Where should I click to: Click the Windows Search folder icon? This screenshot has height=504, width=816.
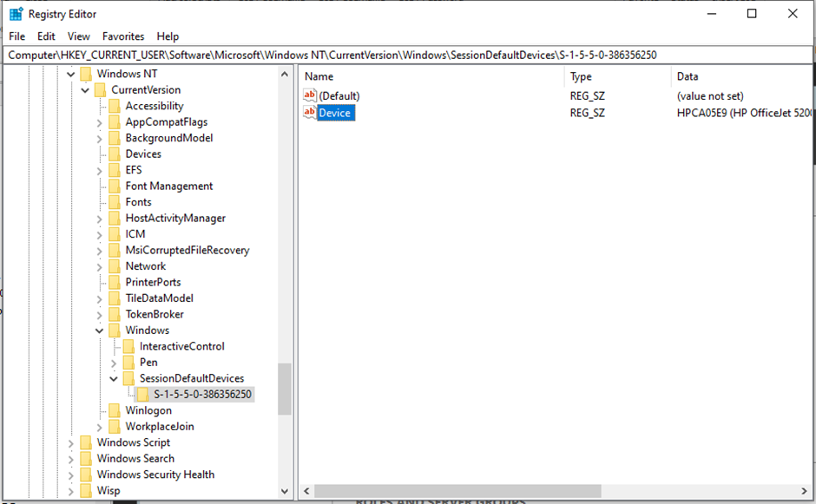pyautogui.click(x=86, y=459)
